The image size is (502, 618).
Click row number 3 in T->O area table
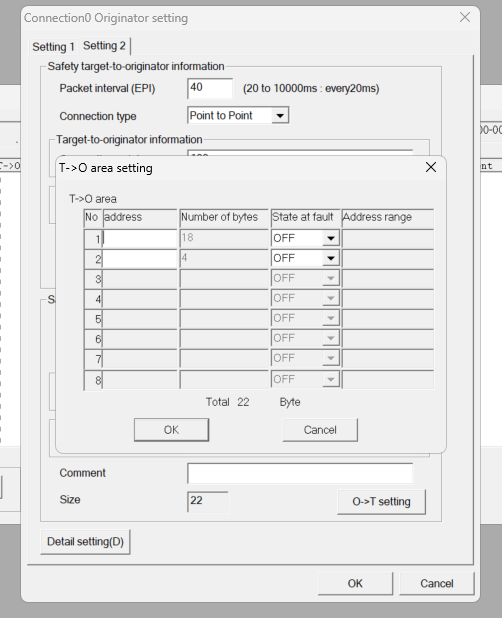pyautogui.click(x=93, y=279)
